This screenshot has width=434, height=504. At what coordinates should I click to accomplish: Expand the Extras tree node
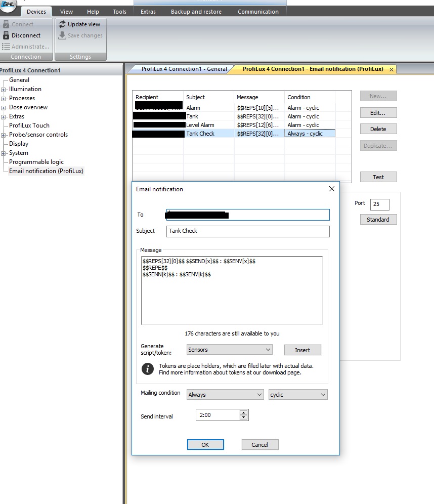[x=3, y=117]
